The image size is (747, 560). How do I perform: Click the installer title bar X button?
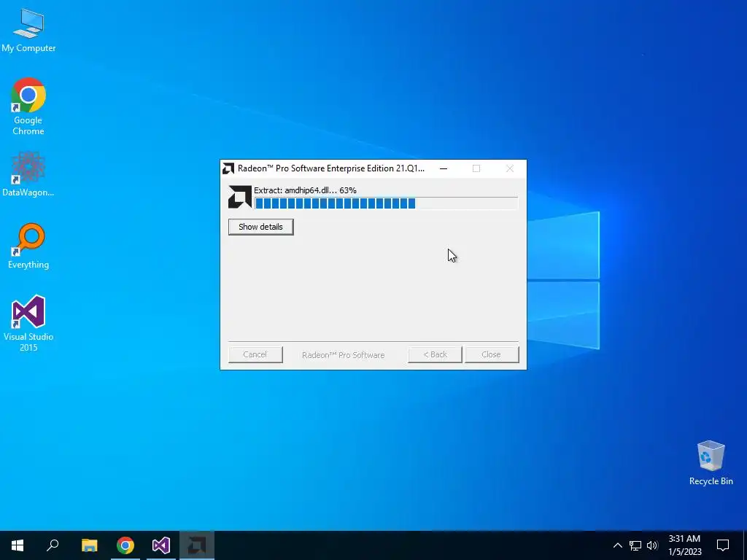510,168
